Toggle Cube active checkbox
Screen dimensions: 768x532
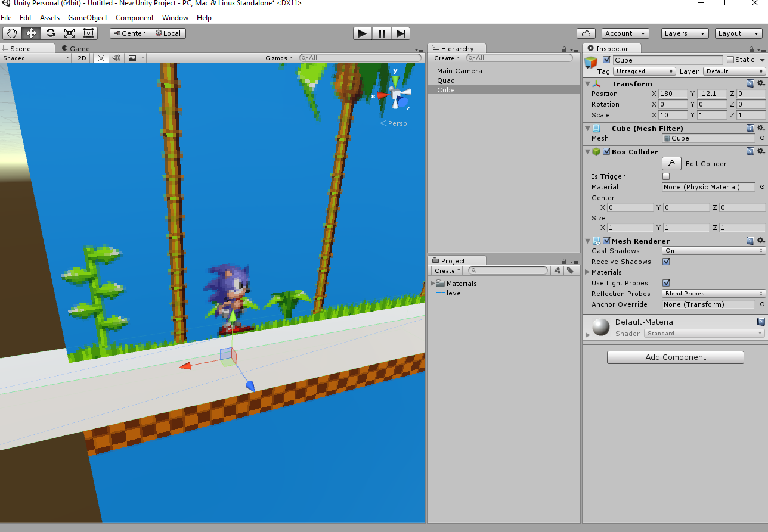point(606,60)
